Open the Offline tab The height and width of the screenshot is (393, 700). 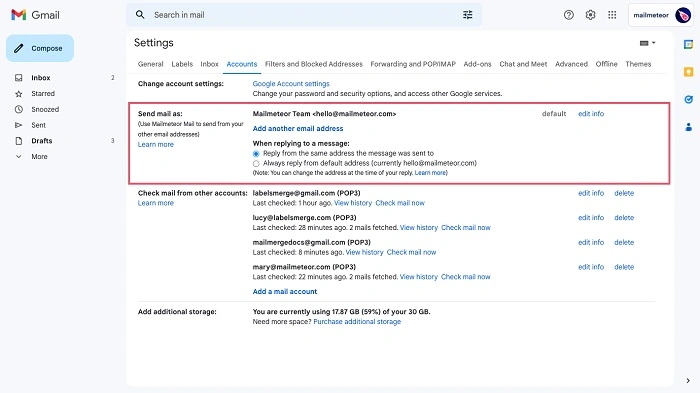tap(606, 64)
